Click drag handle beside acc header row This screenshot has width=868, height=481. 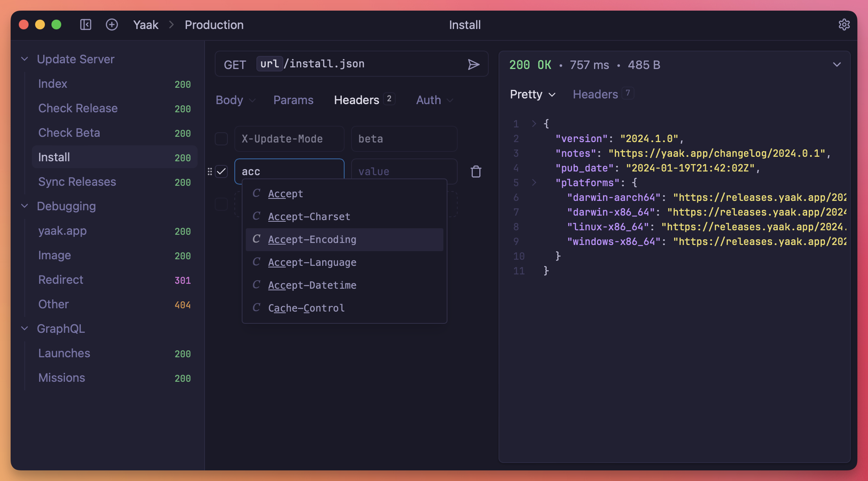point(210,171)
